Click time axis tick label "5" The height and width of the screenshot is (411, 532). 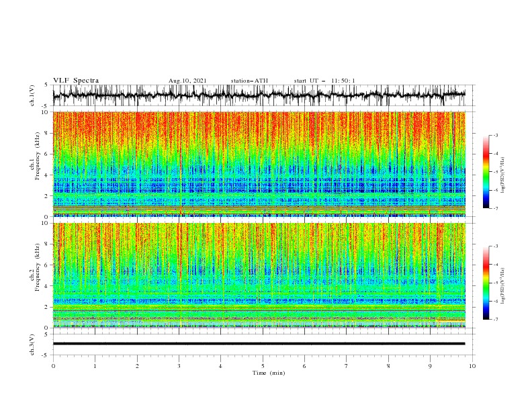pos(263,366)
